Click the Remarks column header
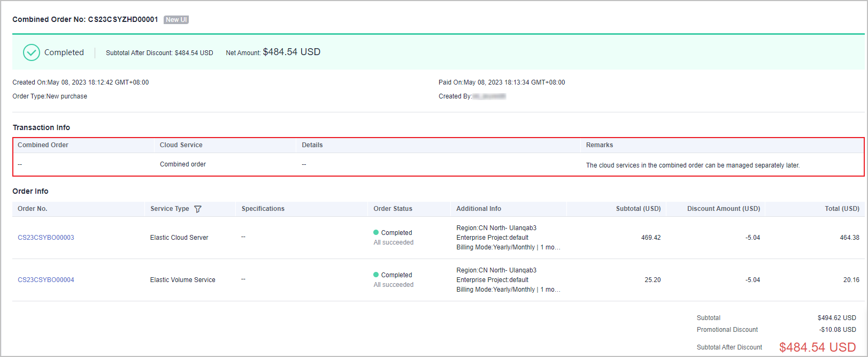This screenshot has height=357, width=868. point(600,145)
